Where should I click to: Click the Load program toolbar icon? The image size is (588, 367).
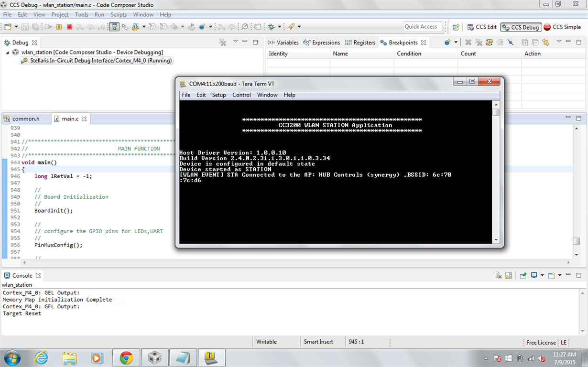coord(136,27)
